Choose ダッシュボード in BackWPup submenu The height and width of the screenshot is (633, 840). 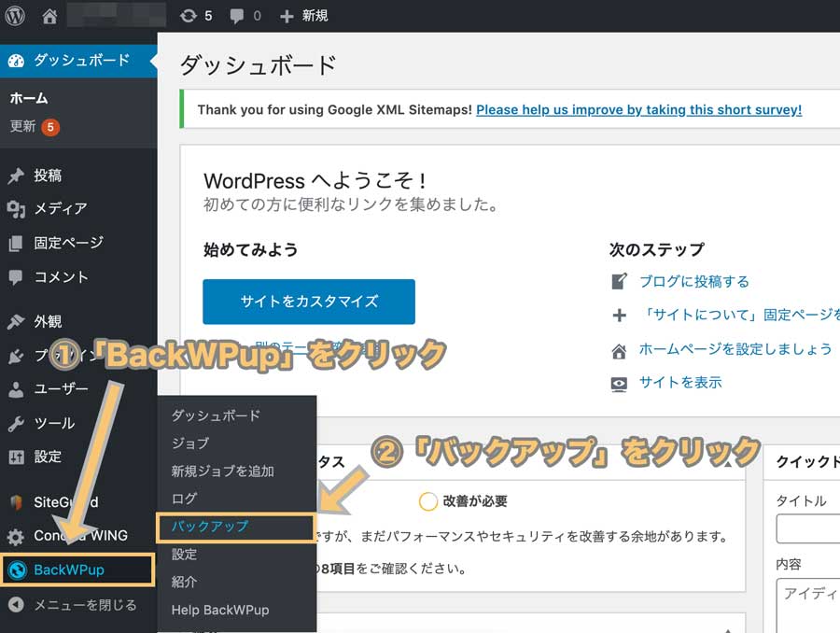point(216,415)
